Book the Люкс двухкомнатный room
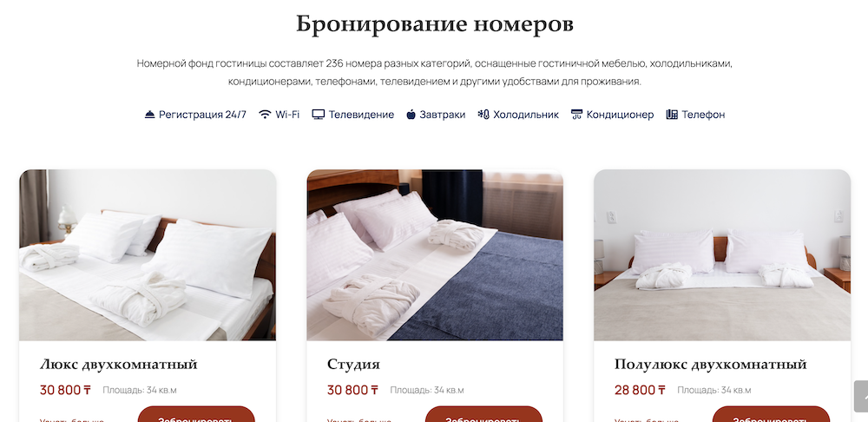 [196, 415]
